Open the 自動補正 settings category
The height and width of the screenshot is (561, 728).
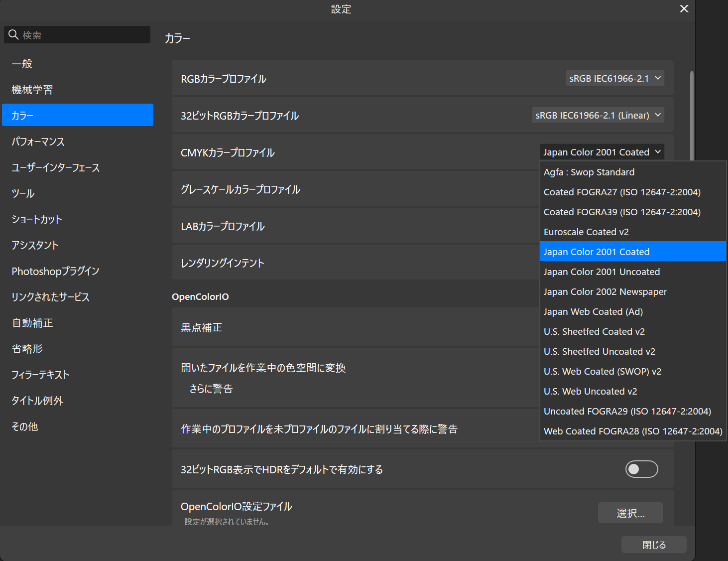78,323
